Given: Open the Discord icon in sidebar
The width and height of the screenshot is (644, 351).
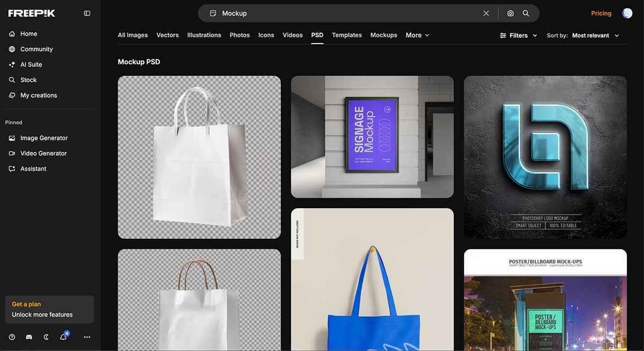Looking at the screenshot, I should (29, 337).
